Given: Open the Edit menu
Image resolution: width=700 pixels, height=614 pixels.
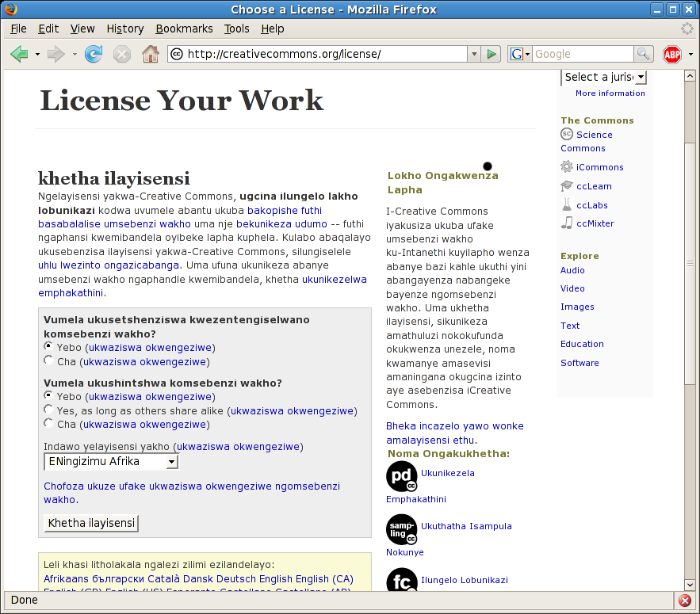Looking at the screenshot, I should [x=48, y=29].
